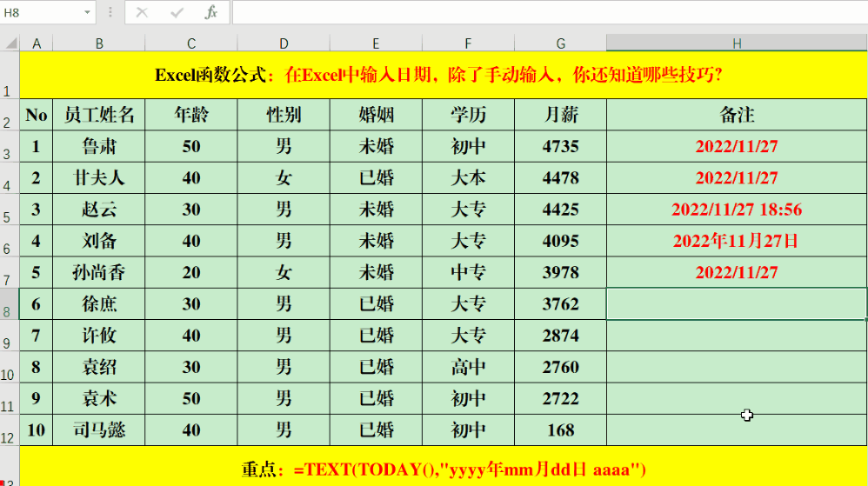Viewport: 868px width, 486px height.
Task: Select row 2 header
Action: tap(10, 115)
